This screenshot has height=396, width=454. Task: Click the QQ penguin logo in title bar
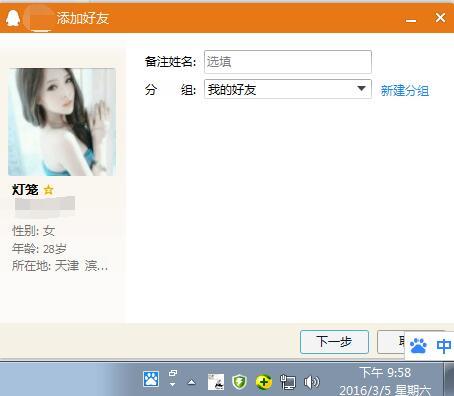[13, 18]
